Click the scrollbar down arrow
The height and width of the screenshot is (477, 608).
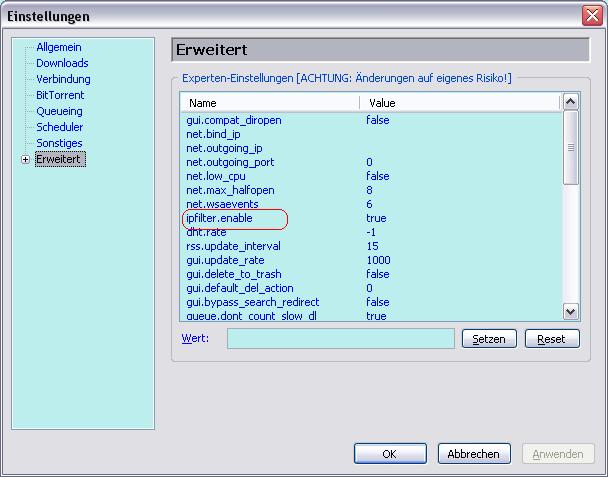click(570, 312)
